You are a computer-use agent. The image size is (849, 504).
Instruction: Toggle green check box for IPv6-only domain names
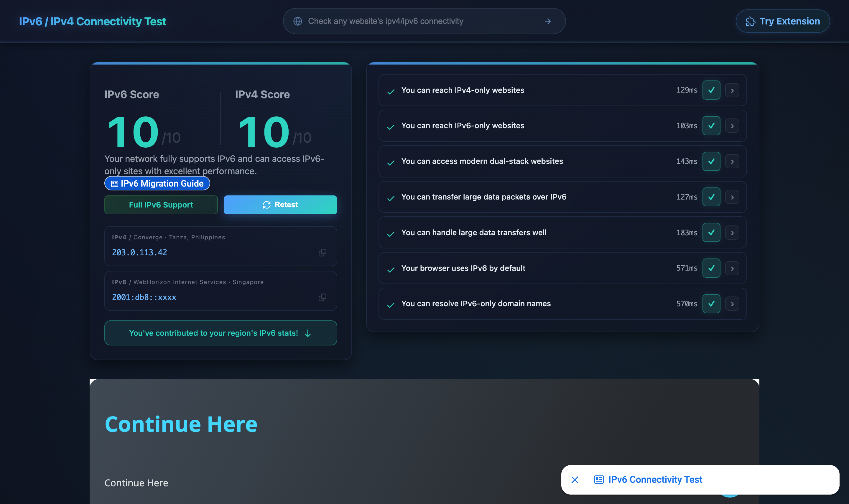(x=711, y=304)
